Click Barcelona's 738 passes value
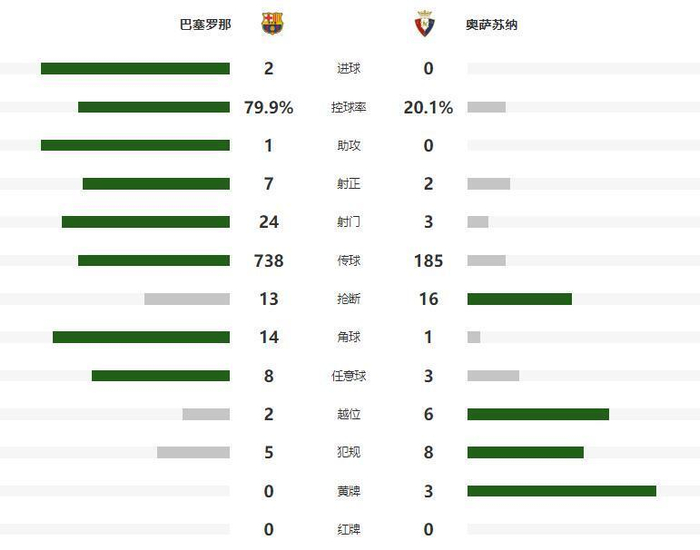 pos(269,261)
